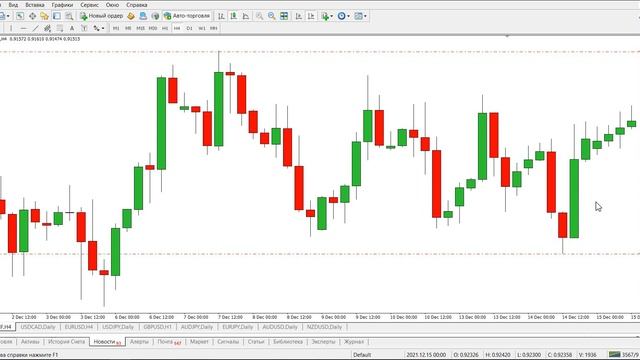Switch to the H1 timeframe button

click(165, 28)
